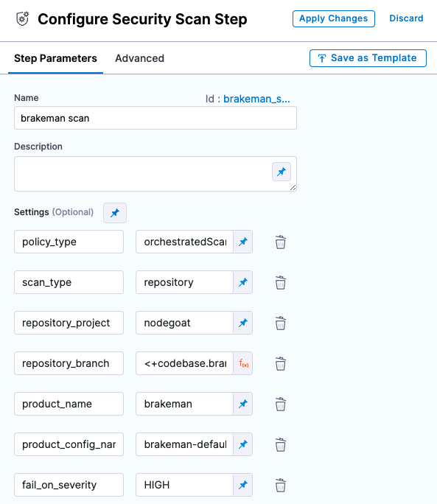Open value type selector for nodegoat value

point(243,323)
